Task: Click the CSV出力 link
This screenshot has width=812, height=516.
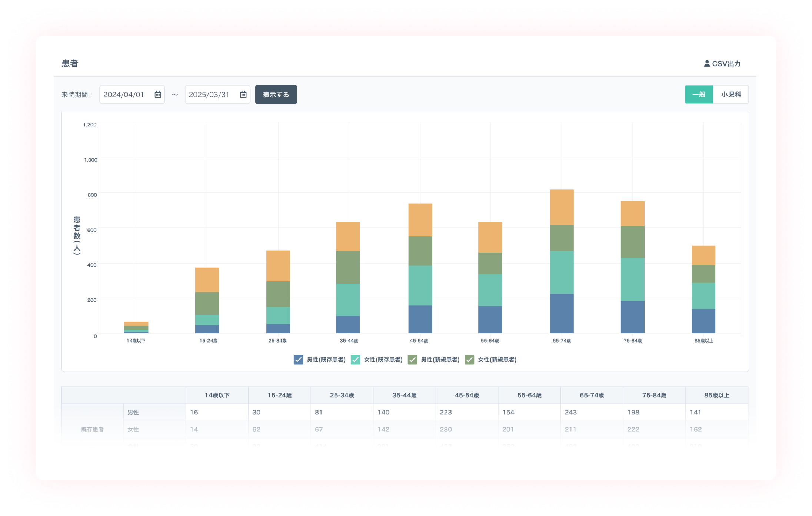Action: tap(726, 64)
